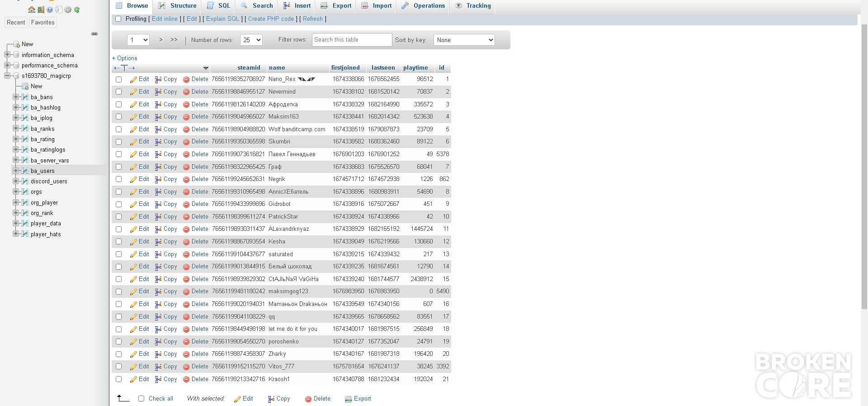Reload navigation panel green arrow icon
This screenshot has height=406, width=868.
click(x=77, y=10)
